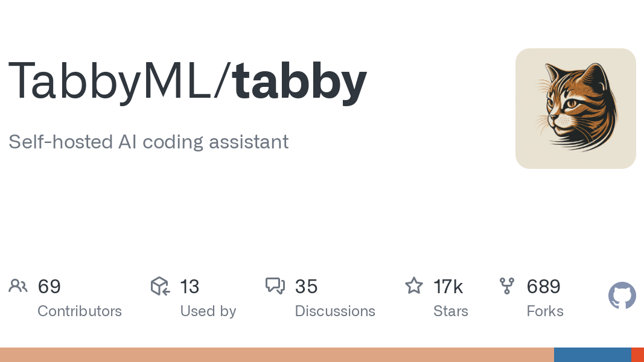Click the red-orange language bar segment
This screenshot has width=644, height=362.
637,355
